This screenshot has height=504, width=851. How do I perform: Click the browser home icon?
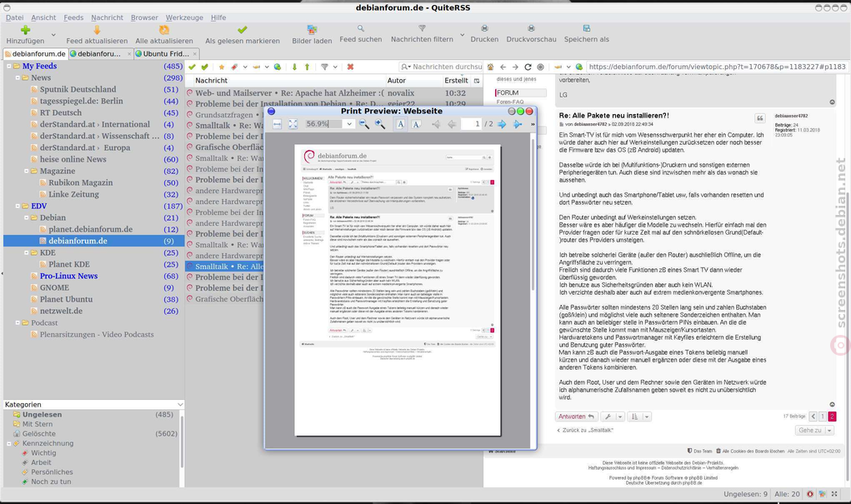[x=490, y=67]
